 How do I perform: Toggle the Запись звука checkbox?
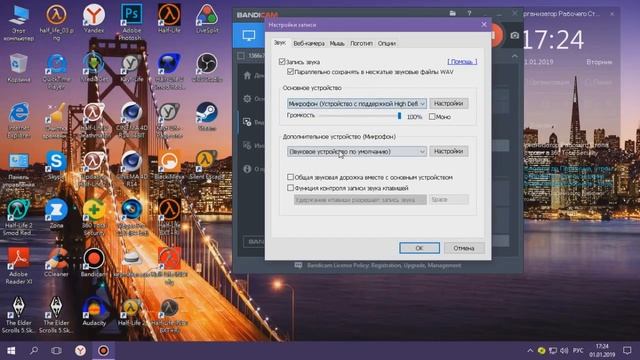[282, 62]
